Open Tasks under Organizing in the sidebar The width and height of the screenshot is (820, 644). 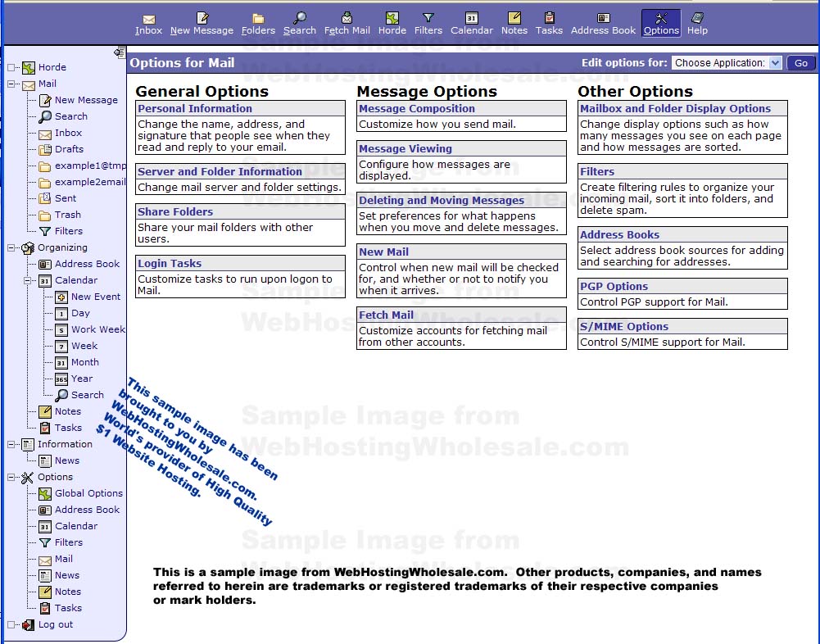pos(69,428)
